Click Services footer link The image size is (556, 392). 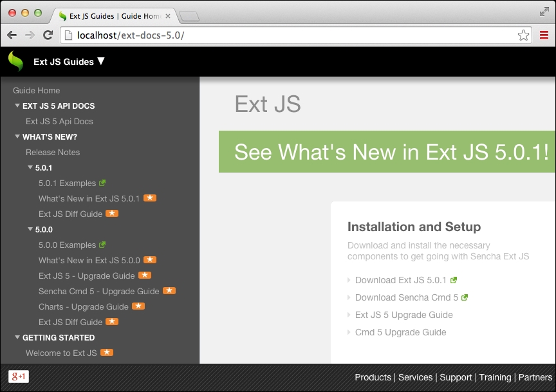(x=415, y=377)
